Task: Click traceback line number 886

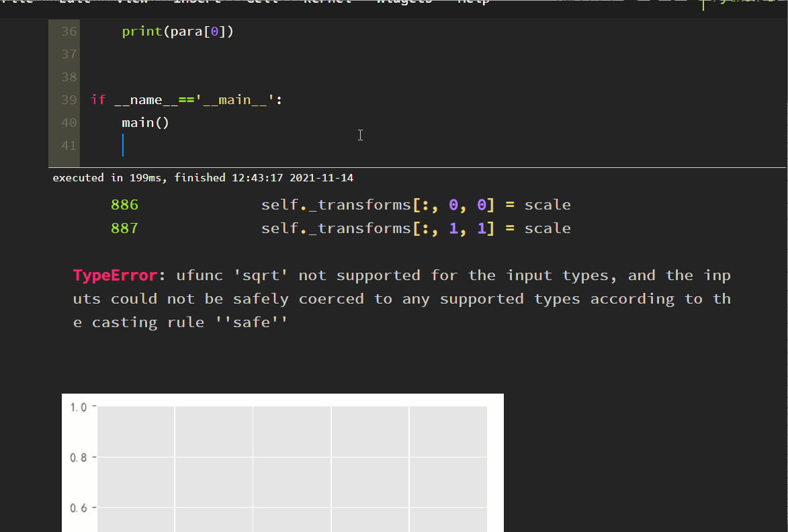Action: (x=124, y=205)
